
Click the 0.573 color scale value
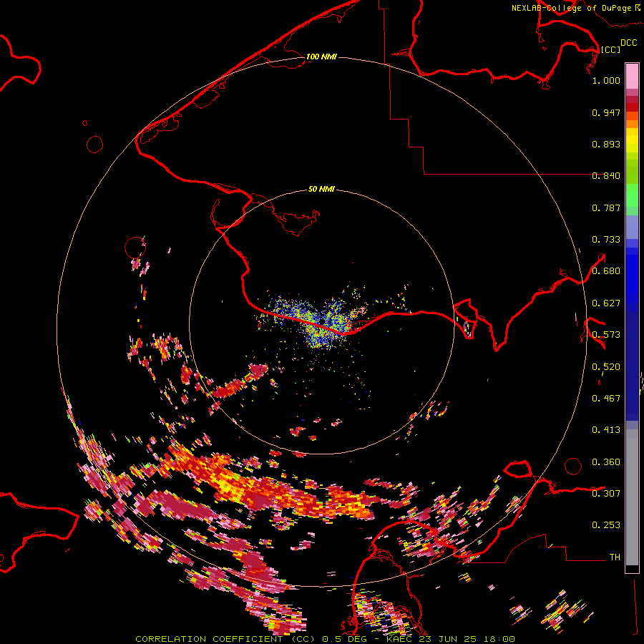pos(606,335)
